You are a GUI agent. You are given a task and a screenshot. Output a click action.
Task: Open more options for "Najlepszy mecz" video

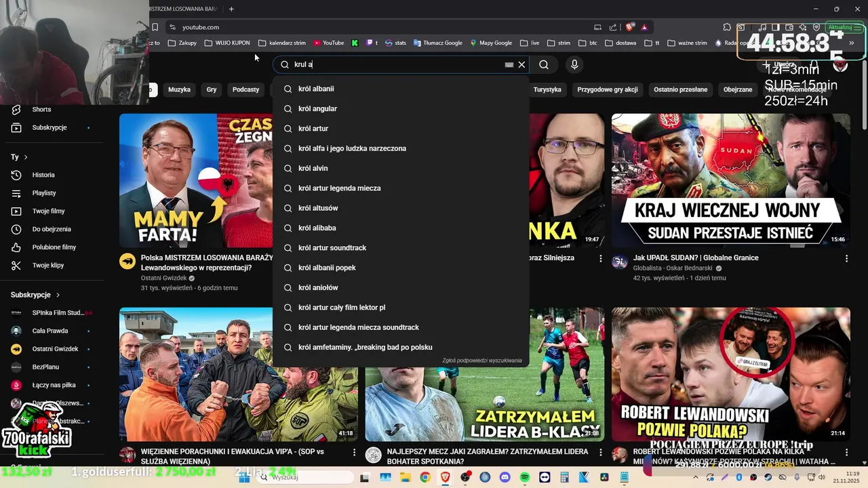pyautogui.click(x=600, y=452)
